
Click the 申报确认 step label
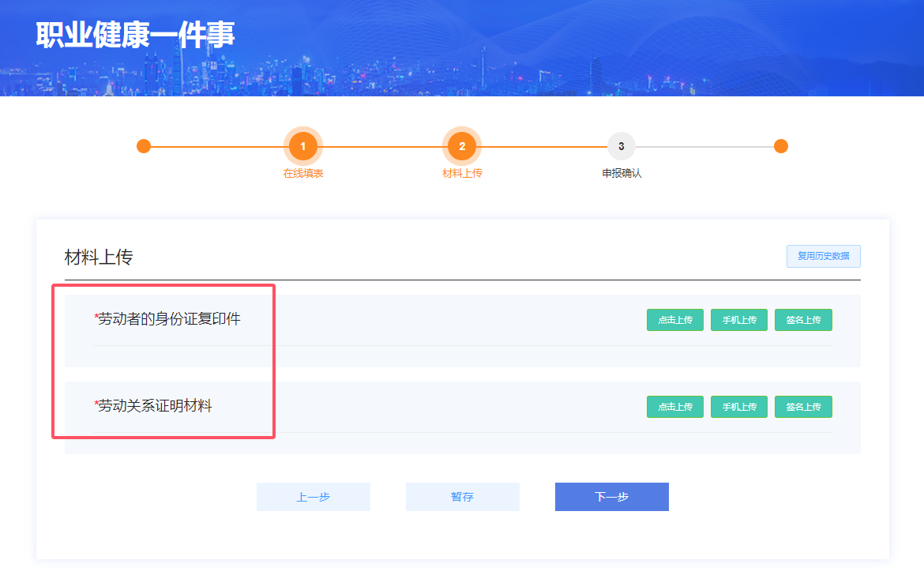pyautogui.click(x=622, y=173)
